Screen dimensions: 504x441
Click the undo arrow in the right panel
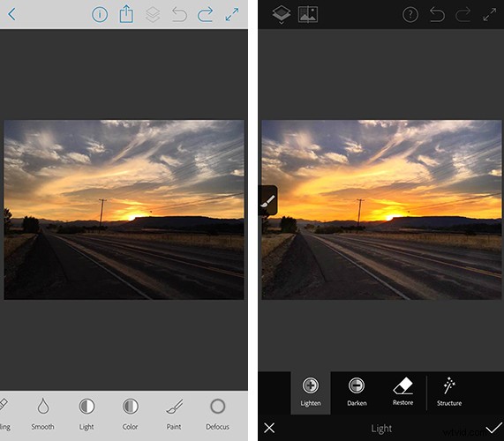coord(437,15)
